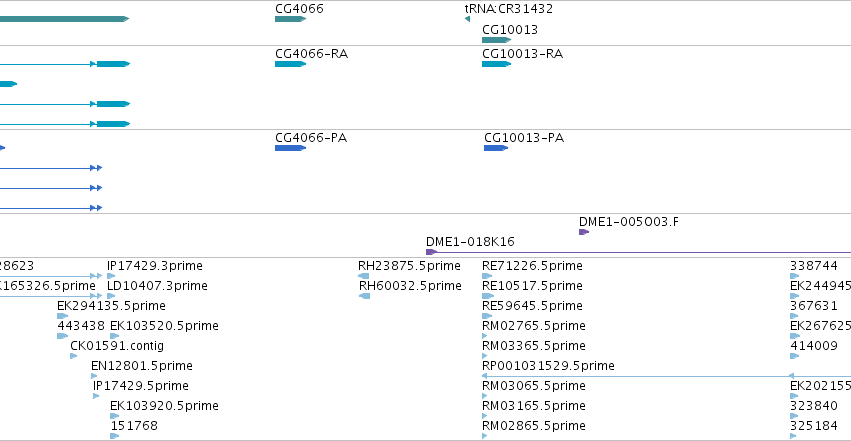
Task: Click the CG10013 gene arrow glyph
Action: click(496, 40)
